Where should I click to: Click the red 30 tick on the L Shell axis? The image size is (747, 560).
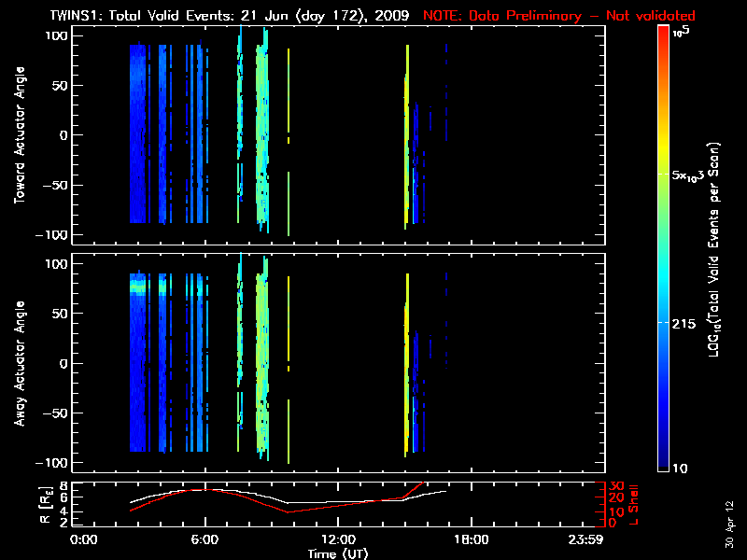click(x=617, y=486)
